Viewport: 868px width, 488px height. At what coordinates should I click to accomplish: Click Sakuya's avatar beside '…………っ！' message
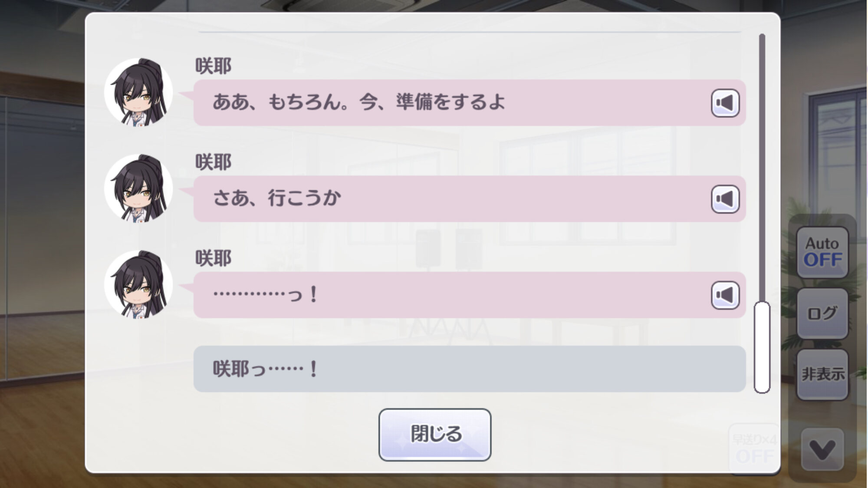click(x=139, y=284)
